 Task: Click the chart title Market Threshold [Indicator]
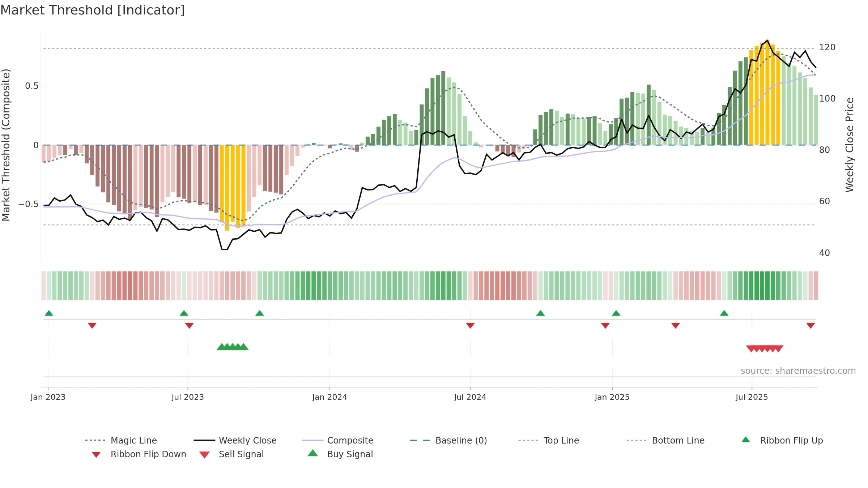93,10
